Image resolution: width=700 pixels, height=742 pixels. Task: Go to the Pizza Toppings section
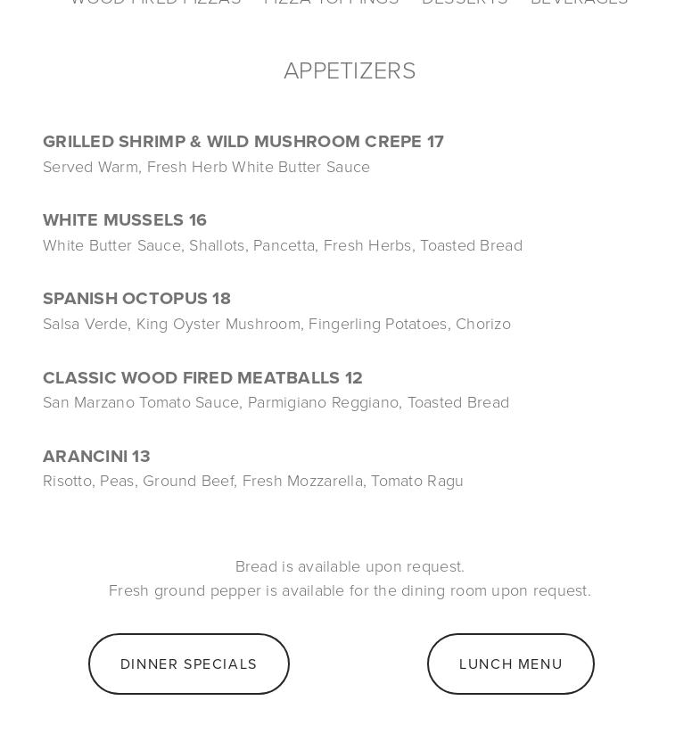pyautogui.click(x=332, y=2)
